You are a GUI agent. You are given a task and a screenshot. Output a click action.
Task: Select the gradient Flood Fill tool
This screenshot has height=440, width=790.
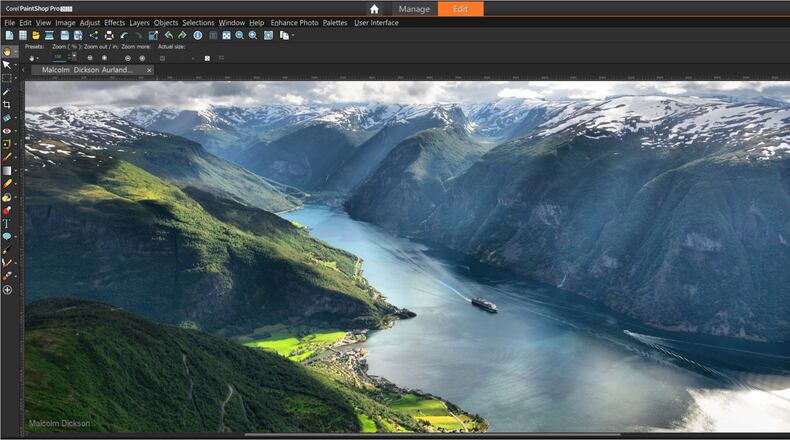tap(7, 171)
